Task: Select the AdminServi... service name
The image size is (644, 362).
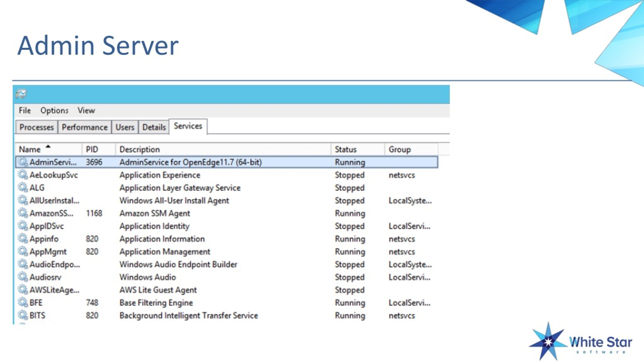Action: 53,162
